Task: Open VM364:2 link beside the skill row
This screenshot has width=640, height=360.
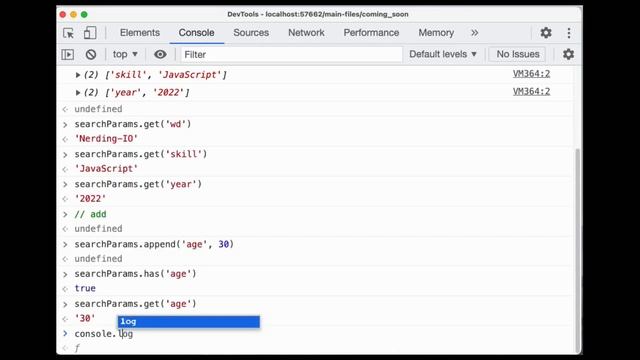Action: 531,74
